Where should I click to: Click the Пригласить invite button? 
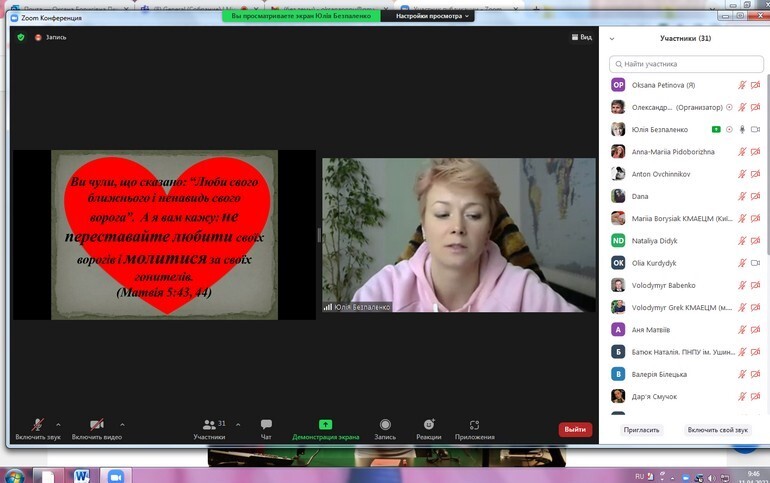click(x=641, y=430)
